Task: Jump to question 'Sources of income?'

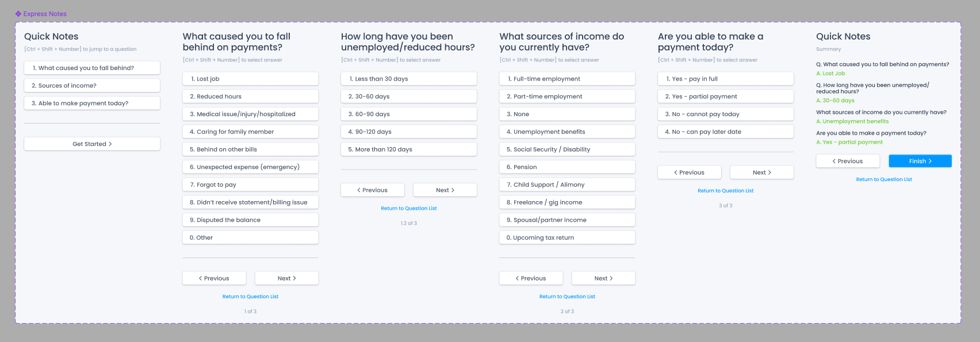Action: 91,85
